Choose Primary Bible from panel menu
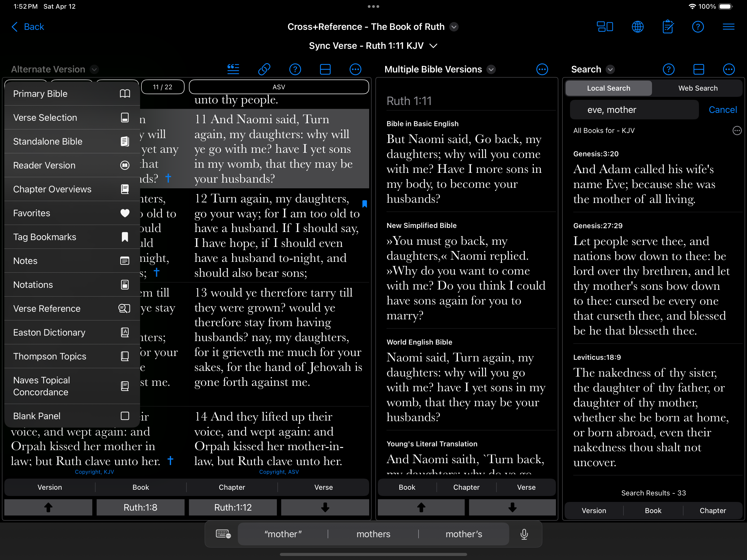 coord(72,94)
